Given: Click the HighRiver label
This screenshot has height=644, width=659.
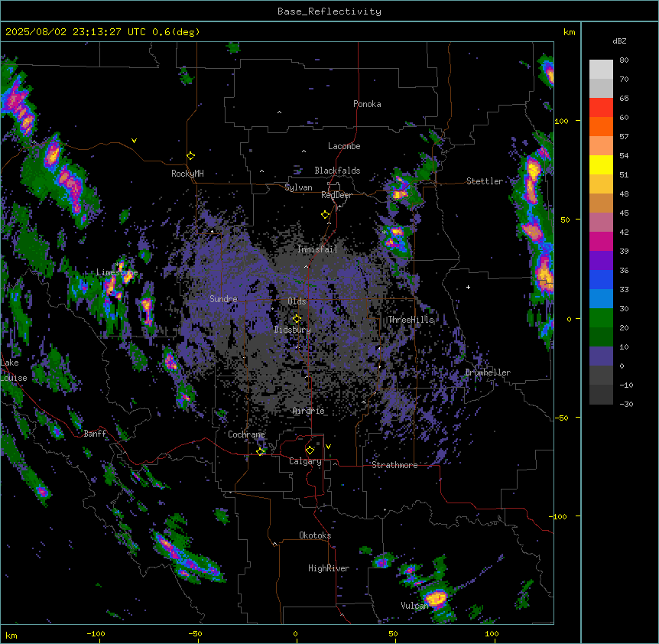Looking at the screenshot, I should pyautogui.click(x=329, y=568).
